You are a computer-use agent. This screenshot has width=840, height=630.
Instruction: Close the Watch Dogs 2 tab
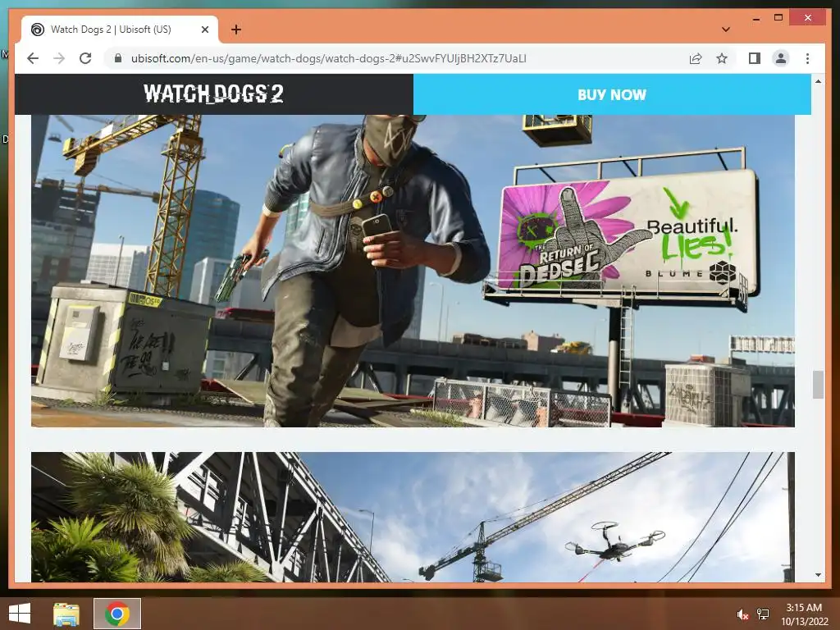204,30
